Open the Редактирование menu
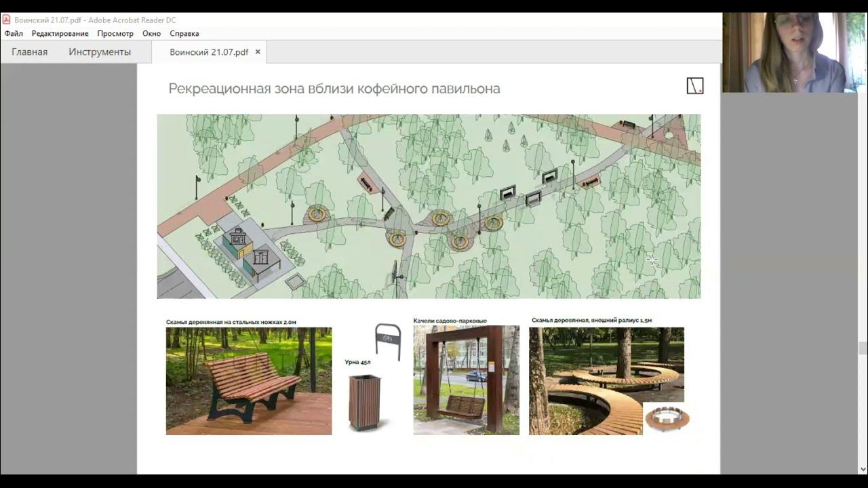The image size is (868, 488). (x=60, y=33)
